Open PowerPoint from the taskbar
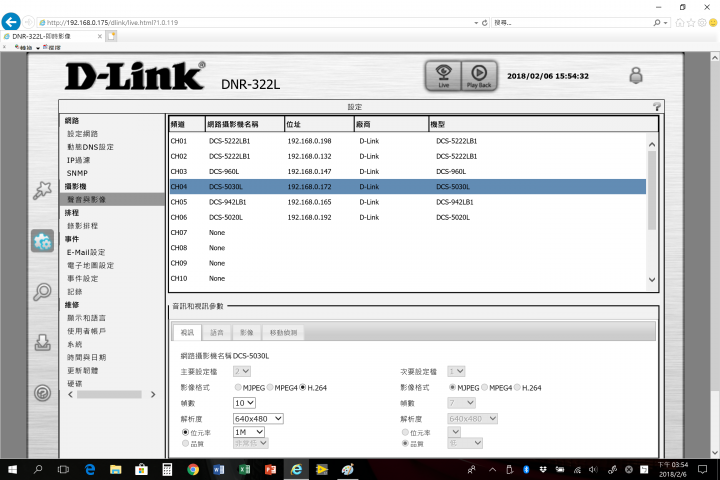720x480 pixels. click(x=270, y=469)
